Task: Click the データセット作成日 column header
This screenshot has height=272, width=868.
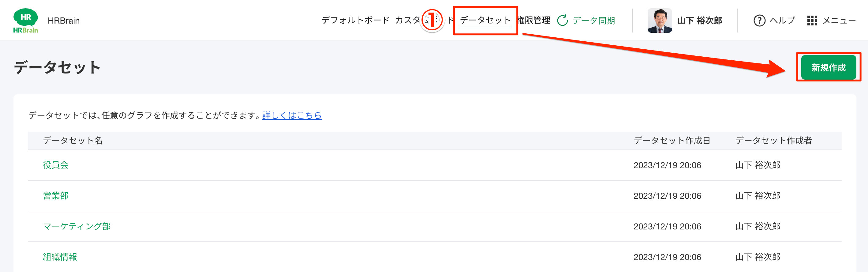Action: [672, 141]
